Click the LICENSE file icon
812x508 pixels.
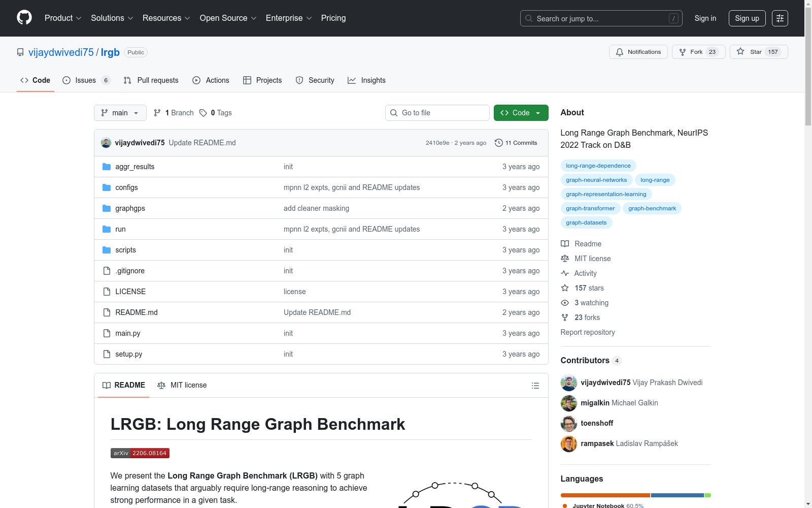[x=107, y=292]
